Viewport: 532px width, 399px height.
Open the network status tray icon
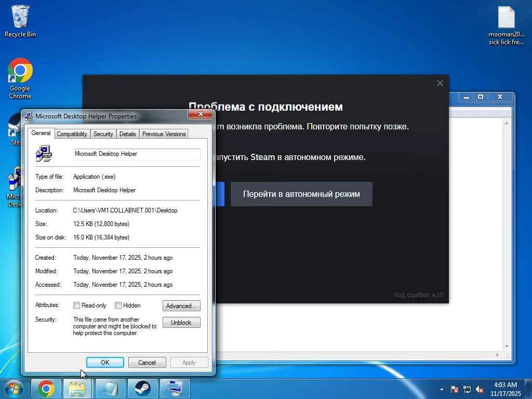coord(467,389)
